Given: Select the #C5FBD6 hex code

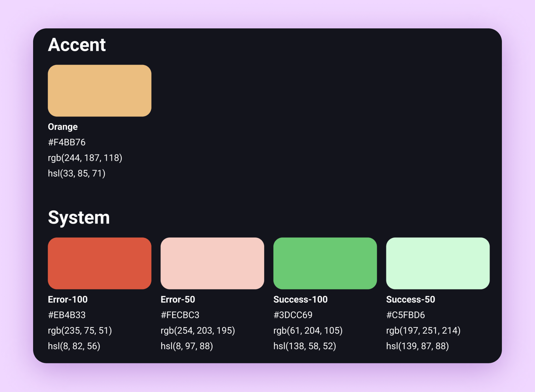Looking at the screenshot, I should [x=405, y=315].
